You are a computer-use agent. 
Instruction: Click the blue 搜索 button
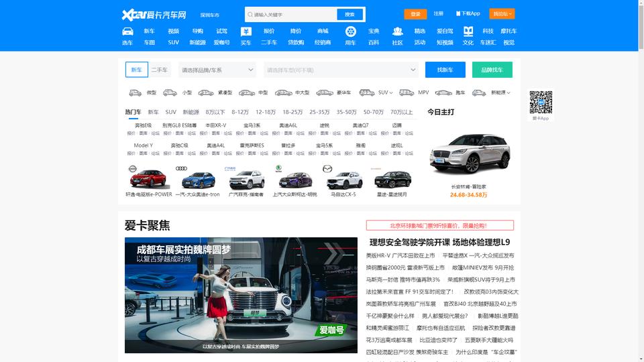(x=350, y=14)
